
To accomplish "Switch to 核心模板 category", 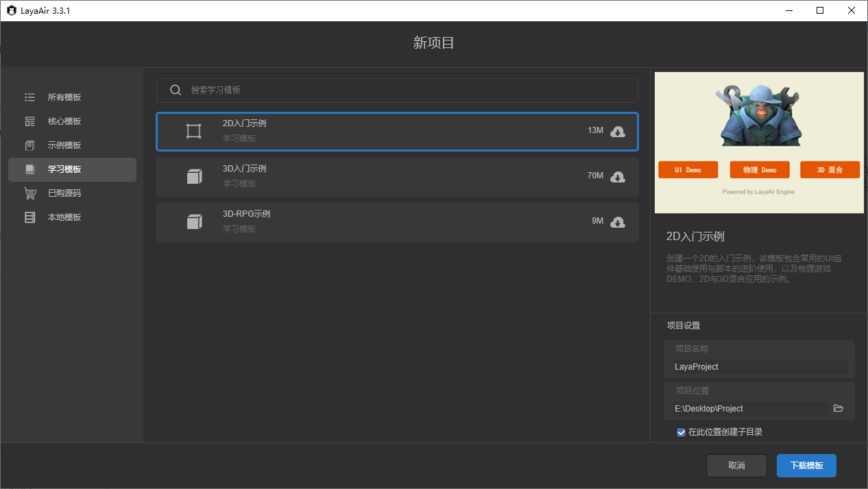I will tap(64, 121).
